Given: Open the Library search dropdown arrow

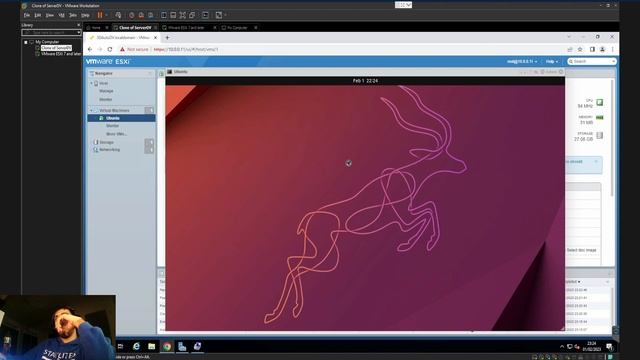Looking at the screenshot, I should pyautogui.click(x=79, y=32).
